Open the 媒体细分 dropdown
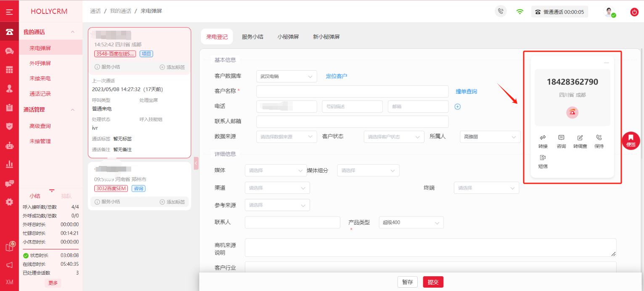 point(368,170)
